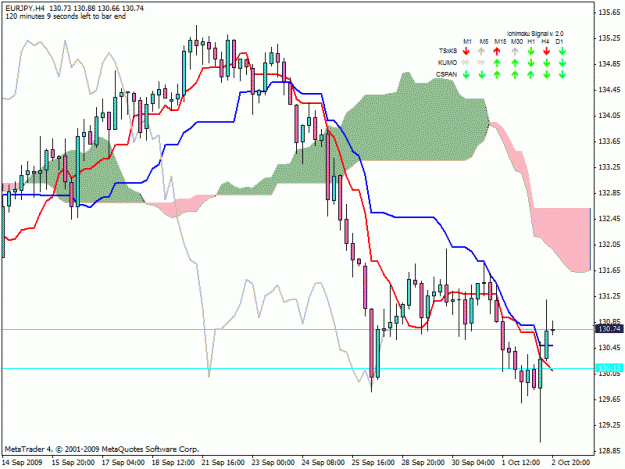Click the KUMO M5 neutral sideways icon
The height and width of the screenshot is (469, 625).
click(481, 63)
